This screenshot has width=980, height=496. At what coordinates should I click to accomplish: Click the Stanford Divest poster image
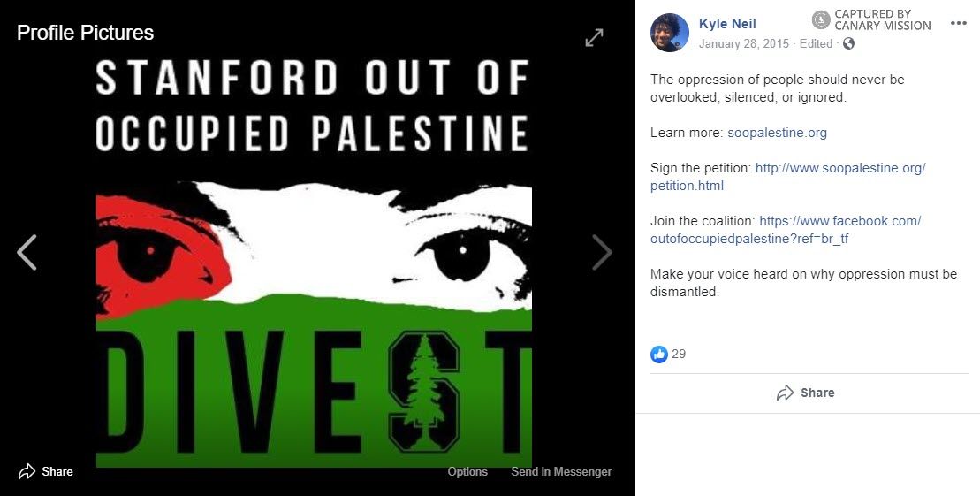[x=314, y=265]
